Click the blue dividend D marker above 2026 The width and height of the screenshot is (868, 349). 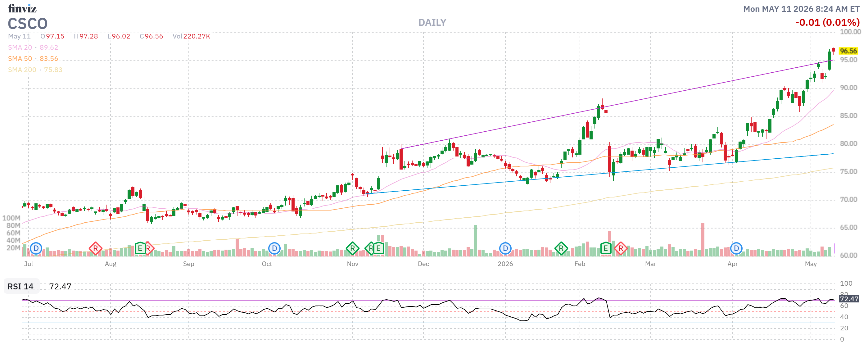[505, 249]
